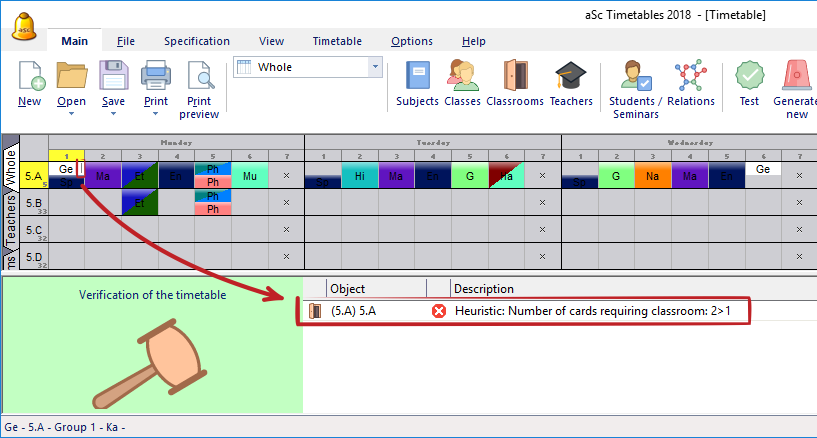Select the orange Na card on Wednesday
This screenshot has height=438, width=817.
coord(652,176)
